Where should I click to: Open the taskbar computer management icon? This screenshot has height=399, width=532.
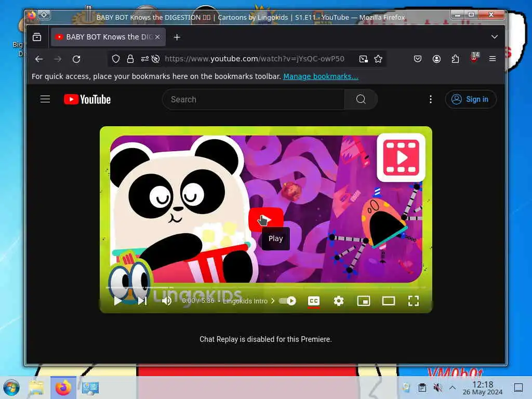pyautogui.click(x=90, y=388)
